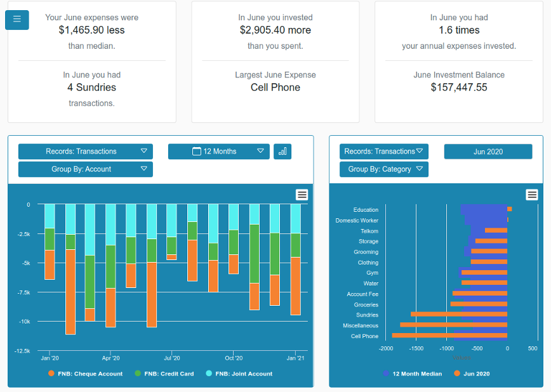Click blue 12 Month Median legend dot
Image resolution: width=551 pixels, height=392 pixels.
[x=386, y=374]
